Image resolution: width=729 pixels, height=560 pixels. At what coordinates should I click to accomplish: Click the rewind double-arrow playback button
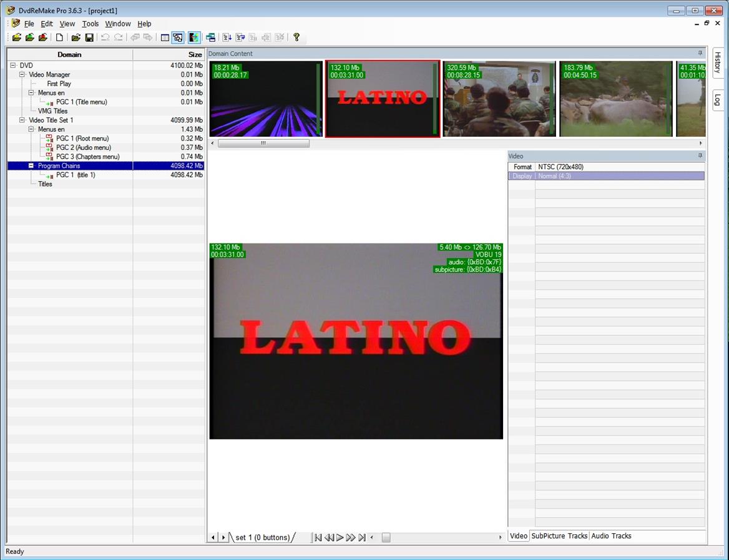pos(329,538)
